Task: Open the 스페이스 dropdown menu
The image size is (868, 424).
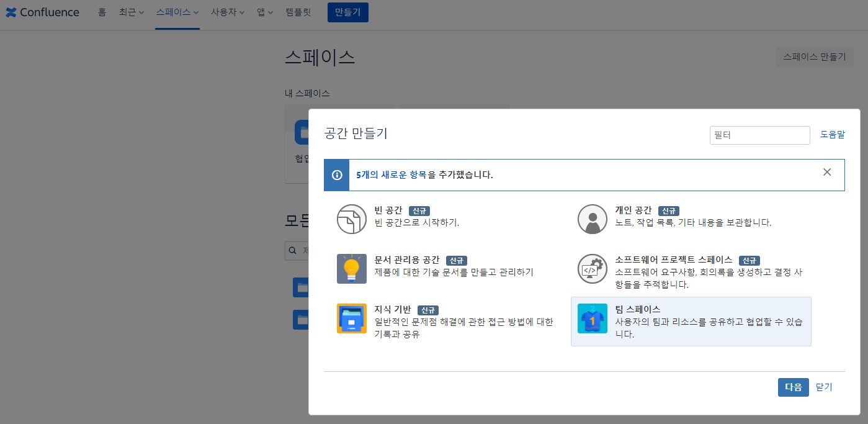Action: [177, 12]
